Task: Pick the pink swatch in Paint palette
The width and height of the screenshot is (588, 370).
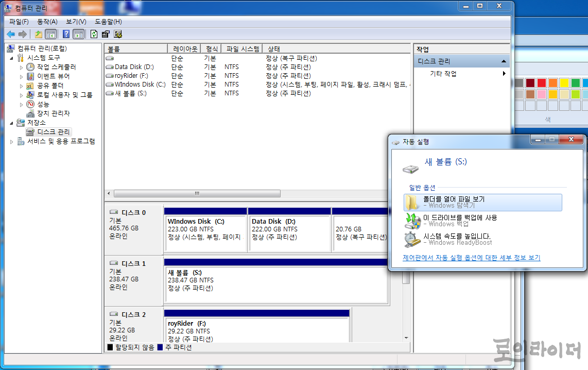Action: tap(542, 94)
